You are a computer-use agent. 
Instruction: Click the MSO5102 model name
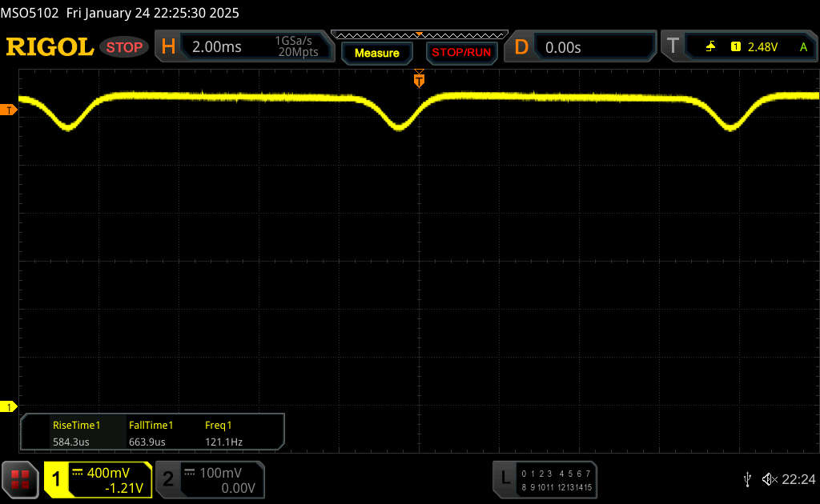(30, 13)
